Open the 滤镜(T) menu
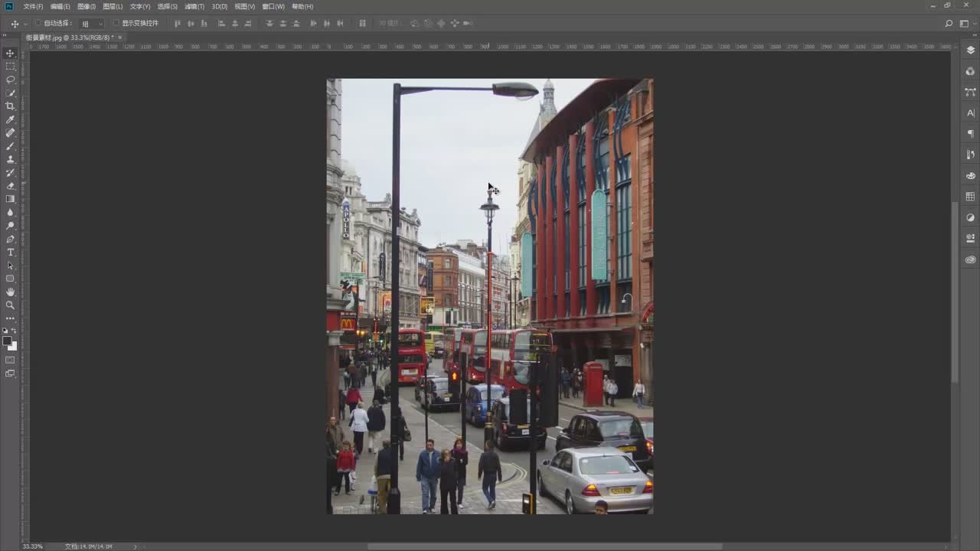Image resolution: width=980 pixels, height=551 pixels. pyautogui.click(x=194, y=6)
